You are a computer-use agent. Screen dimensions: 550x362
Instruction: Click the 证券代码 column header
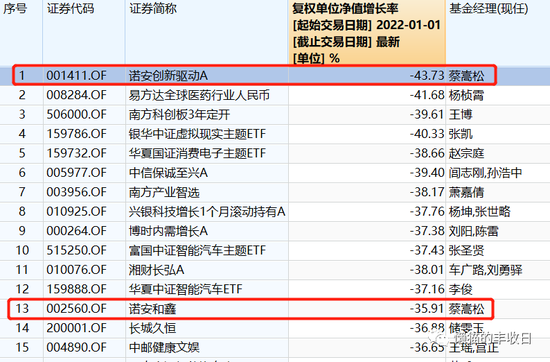tap(71, 8)
